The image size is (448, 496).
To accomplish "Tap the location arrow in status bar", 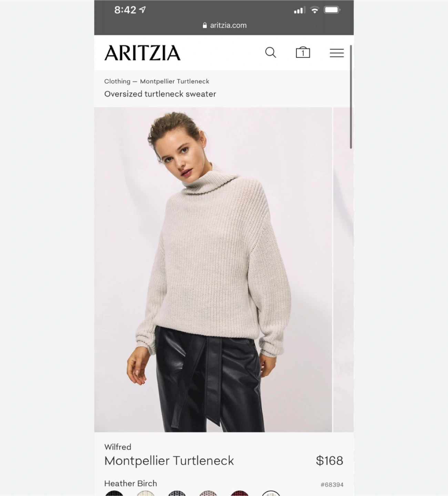I will pyautogui.click(x=142, y=10).
